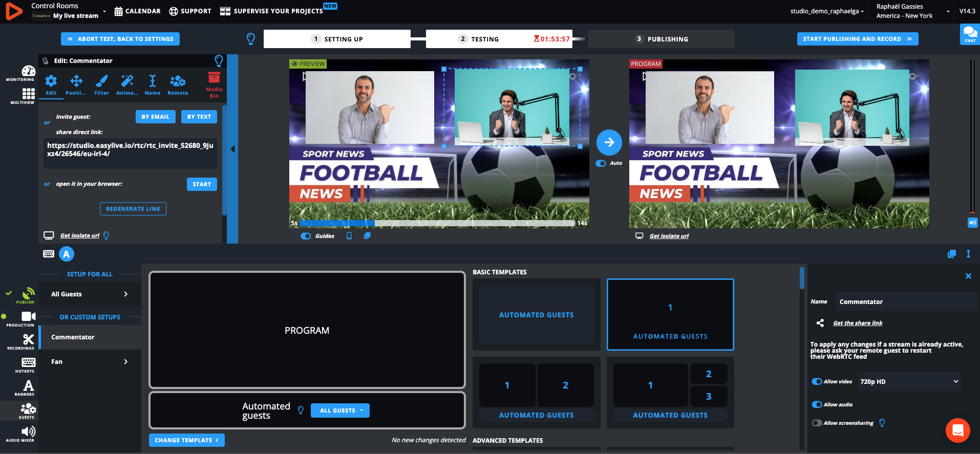This screenshot has width=980, height=454.
Task: Click the Position tool icon
Action: point(76,84)
